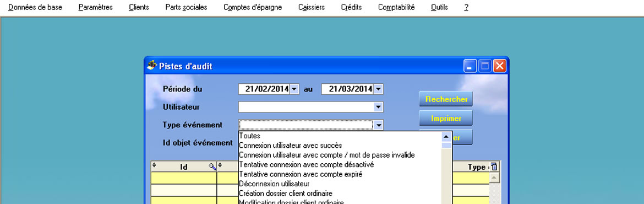This screenshot has height=204, width=644.
Task: Expand the Utilisateur dropdown arrow
Action: coord(378,107)
